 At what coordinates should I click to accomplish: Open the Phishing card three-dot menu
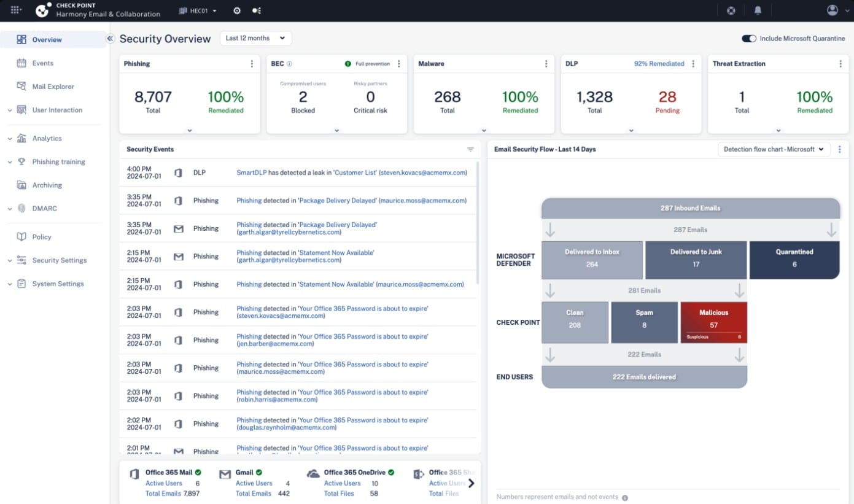pos(252,64)
